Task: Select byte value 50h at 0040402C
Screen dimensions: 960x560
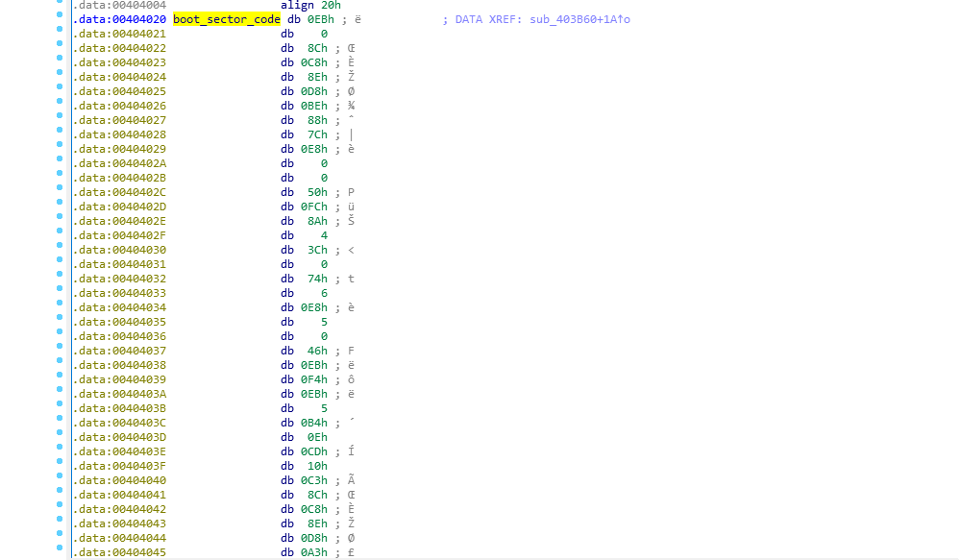Action: (317, 192)
